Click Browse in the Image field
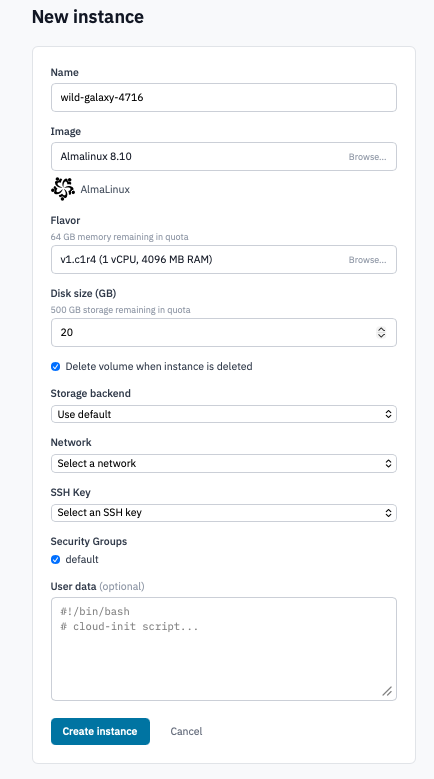Screen dimensions: 434x779 click(x=367, y=157)
